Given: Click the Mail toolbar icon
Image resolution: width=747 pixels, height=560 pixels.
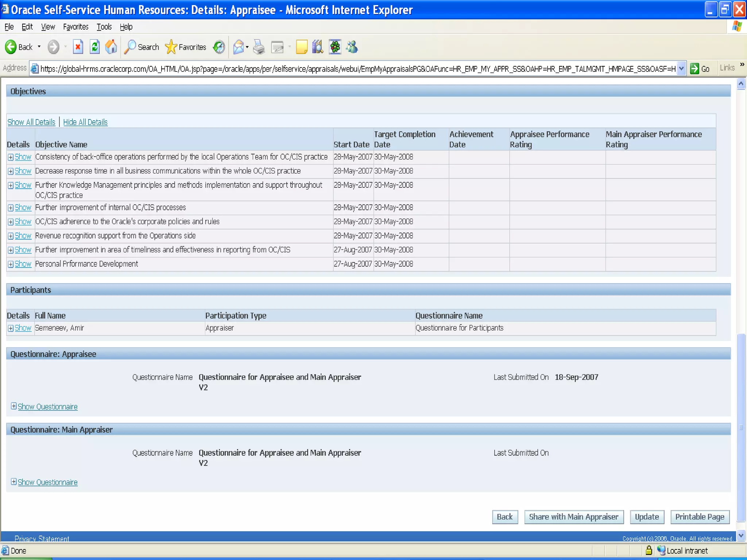Looking at the screenshot, I should click(238, 47).
